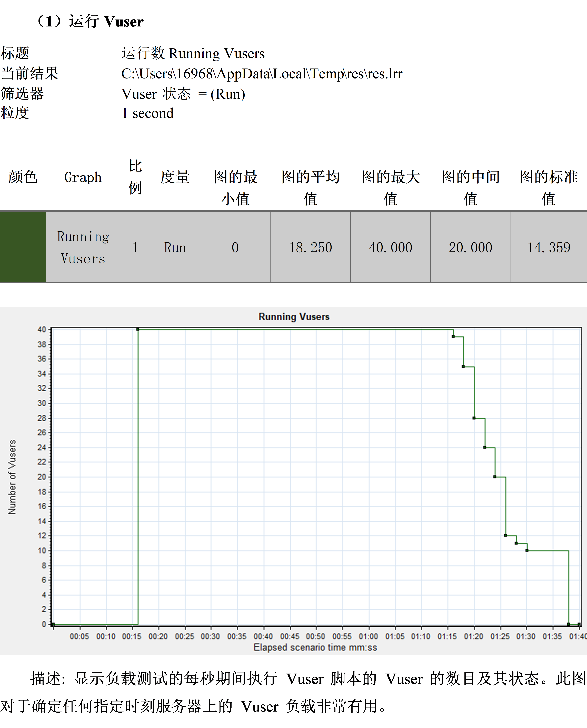
Task: Click the '图的中间值' column header
Action: [471, 188]
